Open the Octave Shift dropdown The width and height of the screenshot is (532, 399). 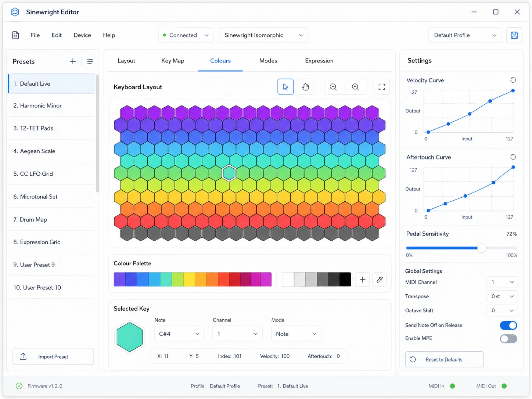502,310
